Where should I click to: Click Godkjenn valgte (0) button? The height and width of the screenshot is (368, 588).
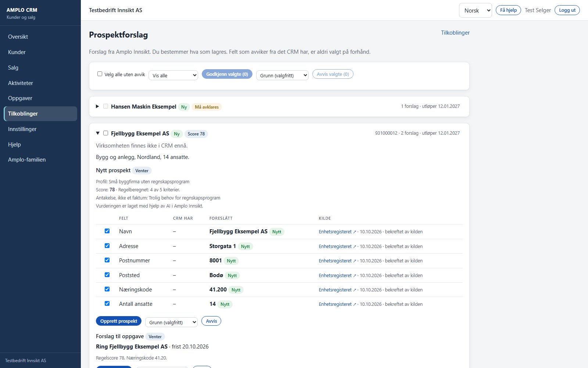coord(227,74)
